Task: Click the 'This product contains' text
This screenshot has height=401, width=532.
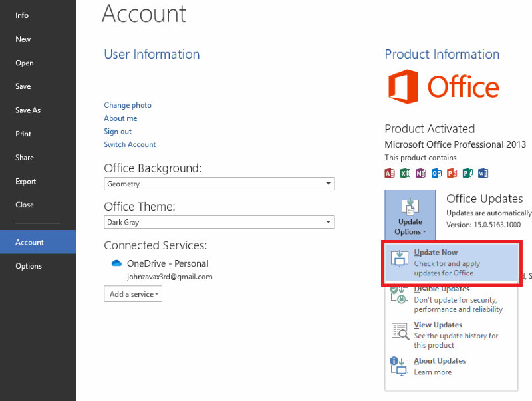Action: [x=420, y=158]
